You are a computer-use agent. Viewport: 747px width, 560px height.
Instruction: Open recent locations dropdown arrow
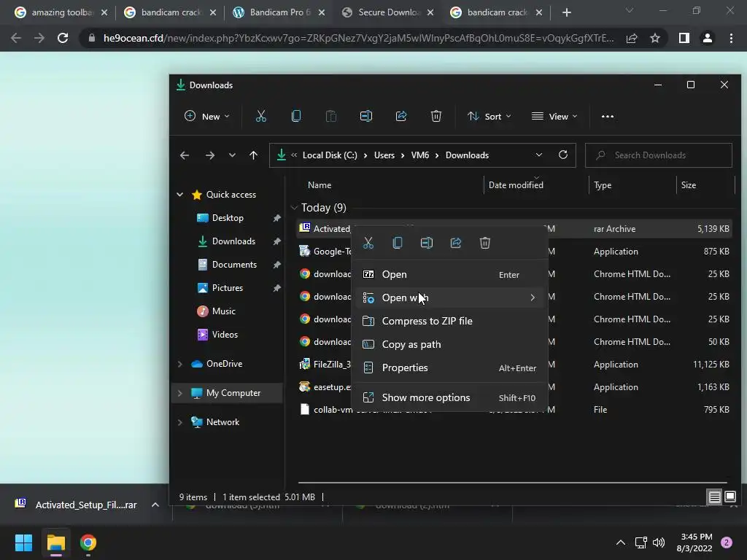(x=232, y=155)
